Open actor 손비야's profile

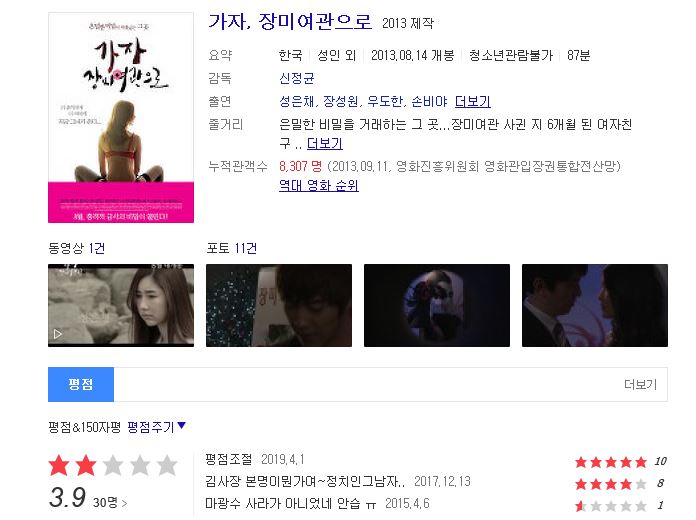(x=429, y=102)
